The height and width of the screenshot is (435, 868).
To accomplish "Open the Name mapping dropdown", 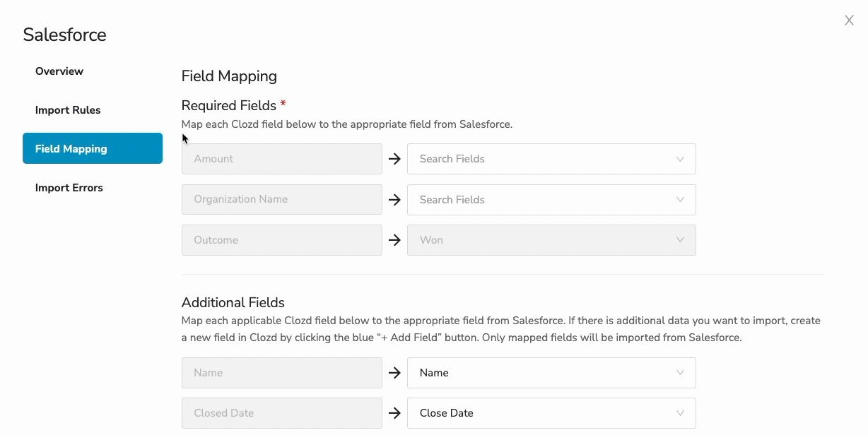I will [551, 373].
